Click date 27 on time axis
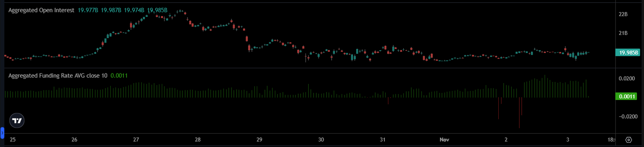 (x=136, y=140)
